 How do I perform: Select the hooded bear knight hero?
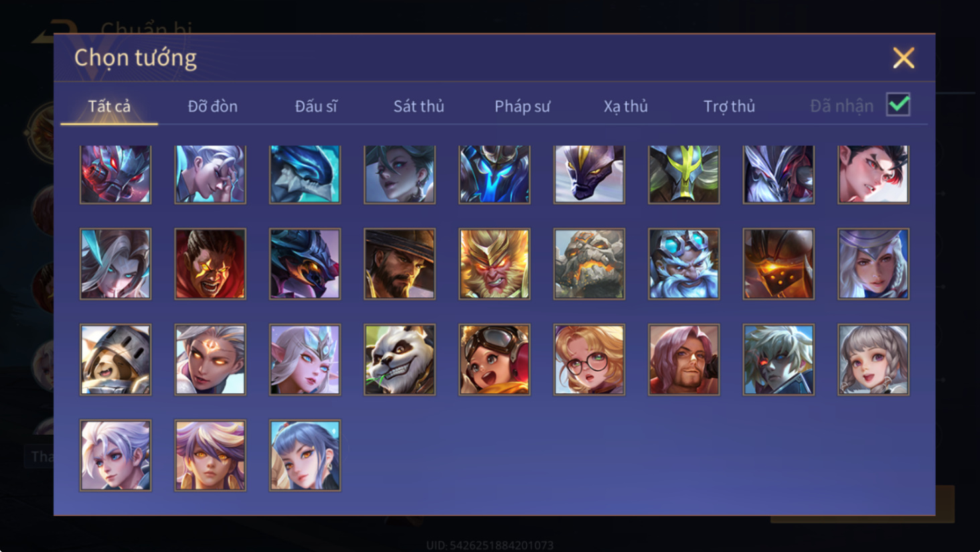[x=116, y=360]
